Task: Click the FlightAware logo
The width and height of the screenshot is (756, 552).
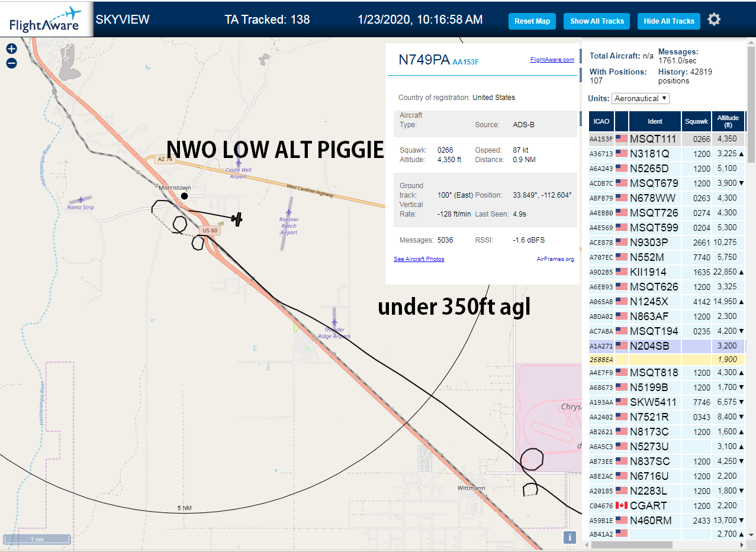Action: [x=46, y=20]
